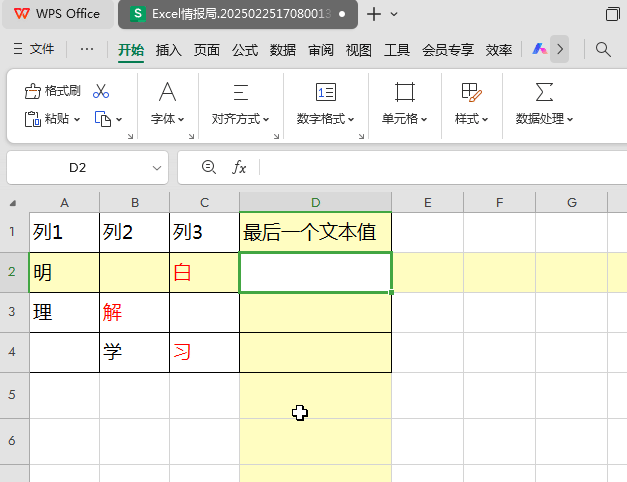Open the File (文件) menu
Image resolution: width=627 pixels, height=482 pixels.
(x=34, y=49)
